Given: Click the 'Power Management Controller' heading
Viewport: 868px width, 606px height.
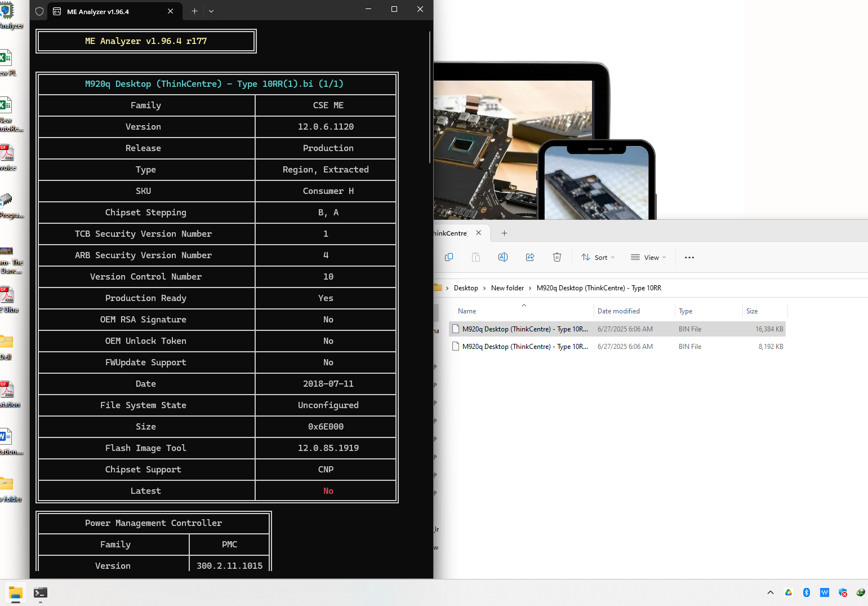Looking at the screenshot, I should 153,523.
